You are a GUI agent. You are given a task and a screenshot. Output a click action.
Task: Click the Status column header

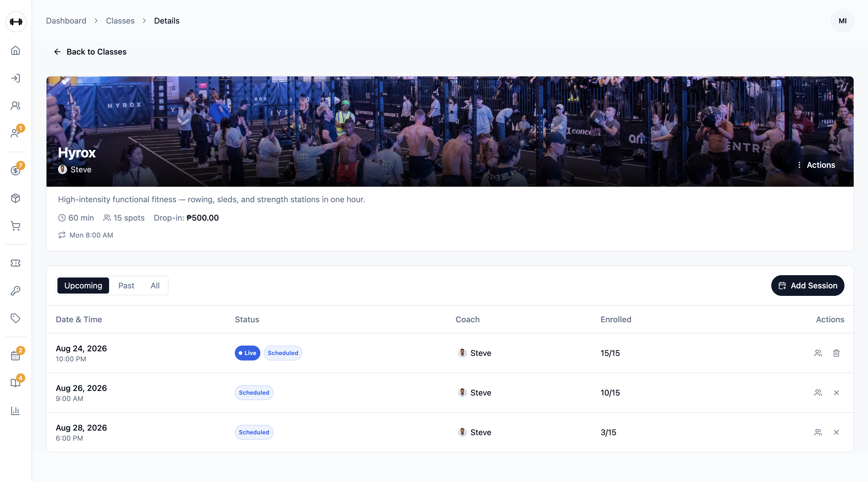(247, 319)
